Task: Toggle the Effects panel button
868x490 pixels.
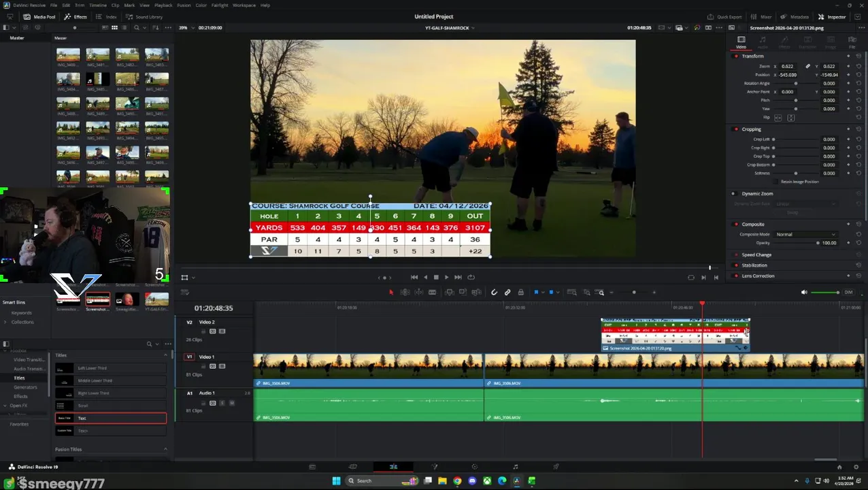Action: pos(76,16)
